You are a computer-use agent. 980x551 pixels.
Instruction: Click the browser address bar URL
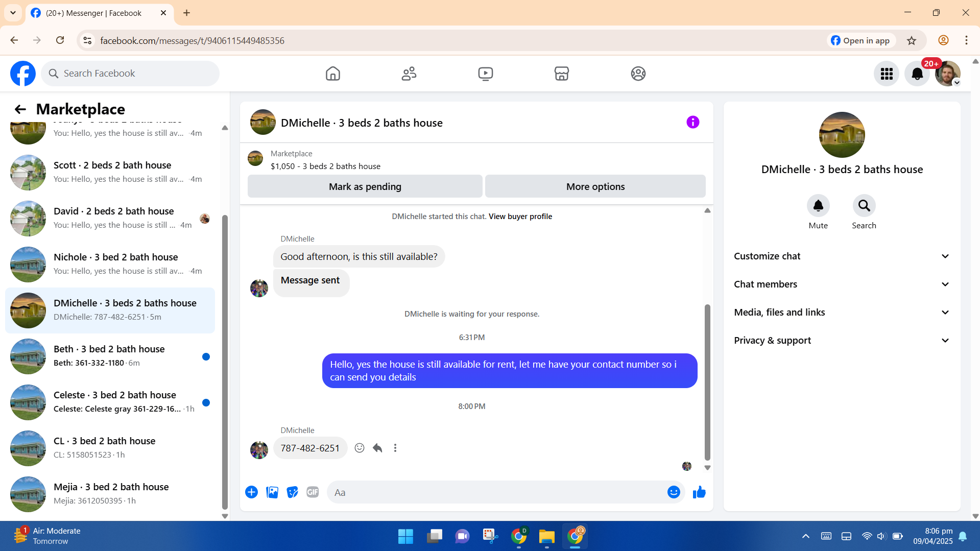pyautogui.click(x=192, y=40)
